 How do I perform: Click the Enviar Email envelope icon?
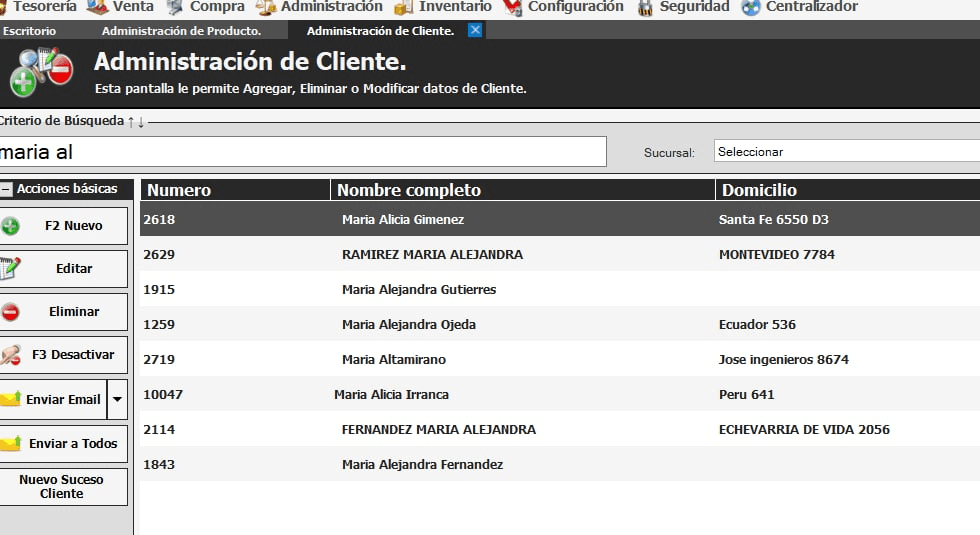pyautogui.click(x=10, y=399)
